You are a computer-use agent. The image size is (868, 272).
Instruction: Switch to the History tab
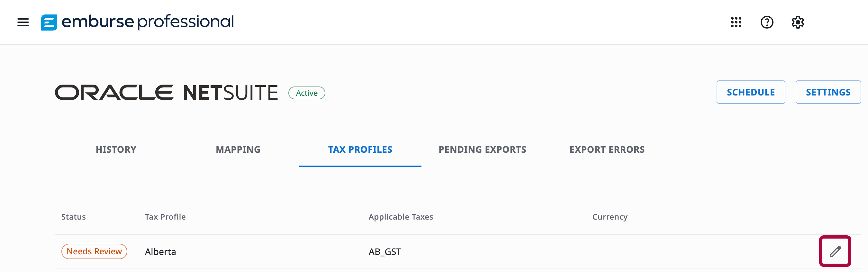coord(116,149)
